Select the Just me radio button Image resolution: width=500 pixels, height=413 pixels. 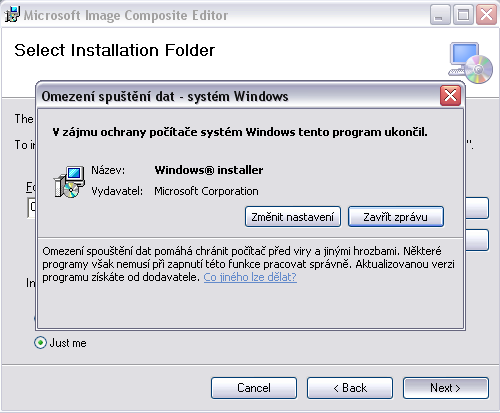click(x=40, y=342)
